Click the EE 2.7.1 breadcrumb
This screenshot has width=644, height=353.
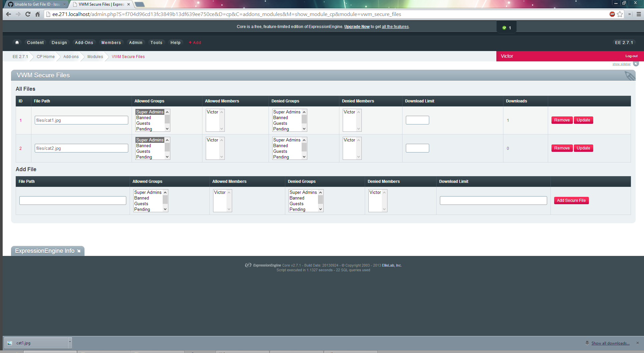20,57
